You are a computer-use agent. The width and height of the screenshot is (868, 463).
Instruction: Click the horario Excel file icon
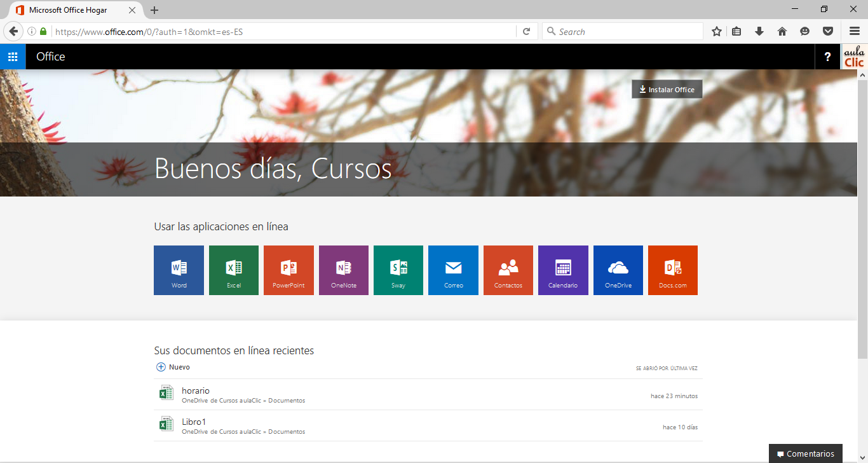click(x=166, y=393)
